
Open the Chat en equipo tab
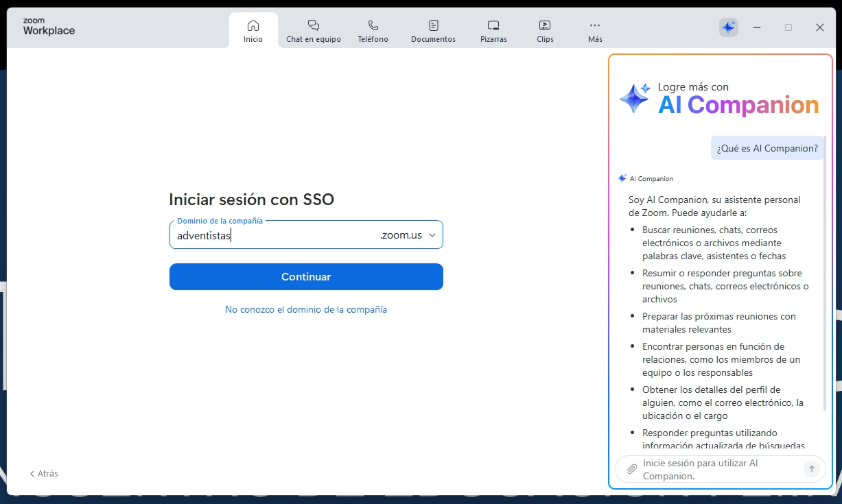pyautogui.click(x=314, y=31)
